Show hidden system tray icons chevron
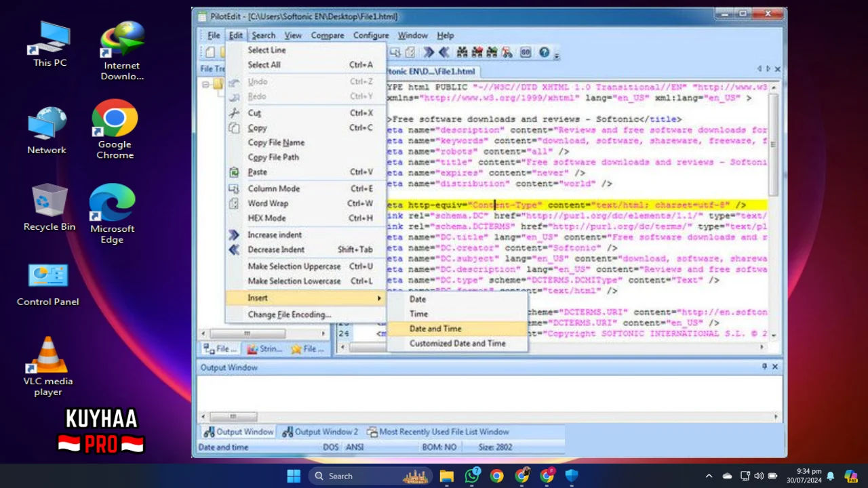This screenshot has height=488, width=868. tap(709, 476)
